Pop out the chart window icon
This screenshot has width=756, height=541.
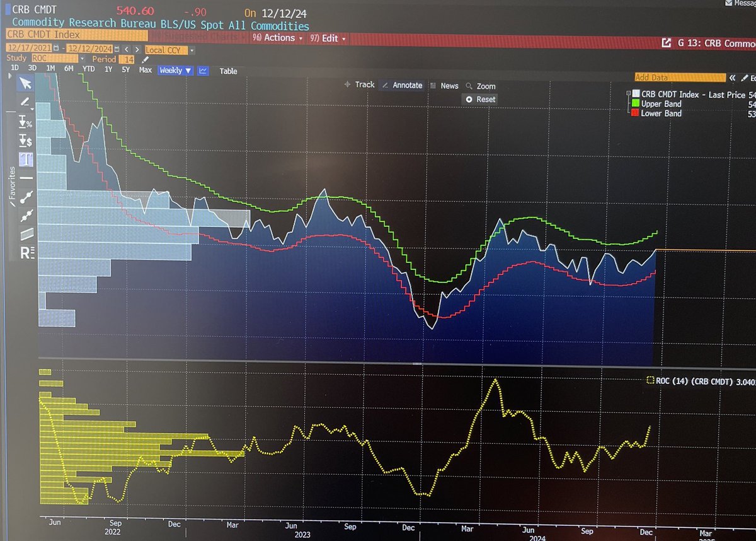pyautogui.click(x=667, y=43)
